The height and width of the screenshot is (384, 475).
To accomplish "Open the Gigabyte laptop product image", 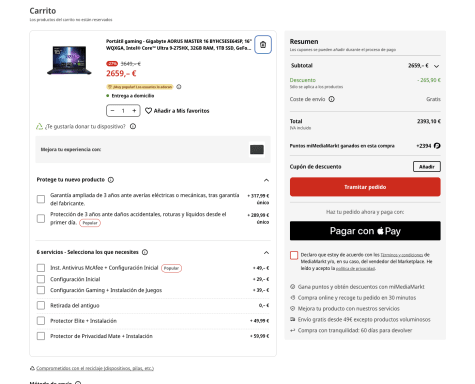I will pyautogui.click(x=69, y=60).
